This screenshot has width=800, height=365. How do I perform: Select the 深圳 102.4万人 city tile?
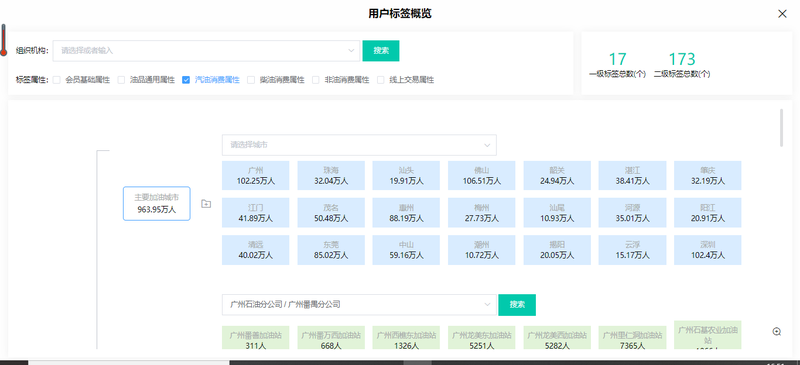pos(708,250)
